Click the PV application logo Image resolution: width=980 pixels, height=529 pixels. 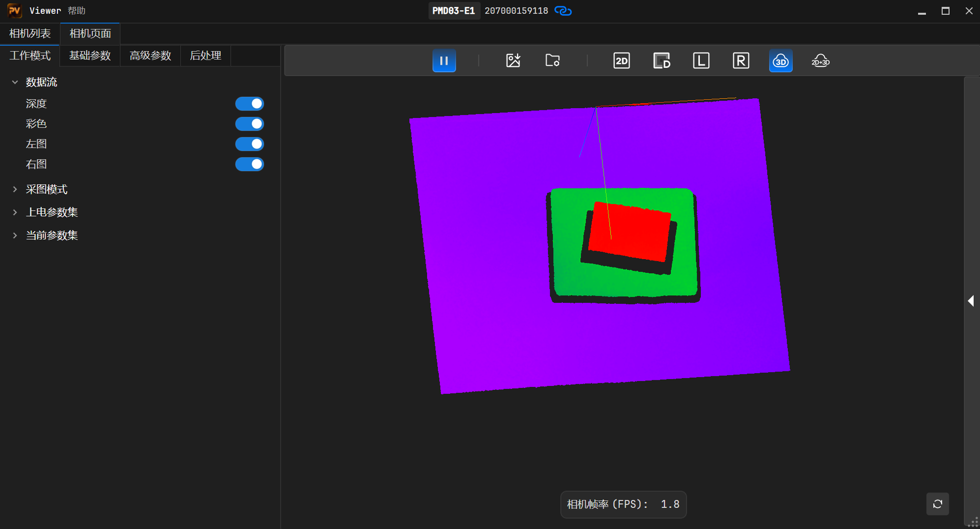(14, 10)
